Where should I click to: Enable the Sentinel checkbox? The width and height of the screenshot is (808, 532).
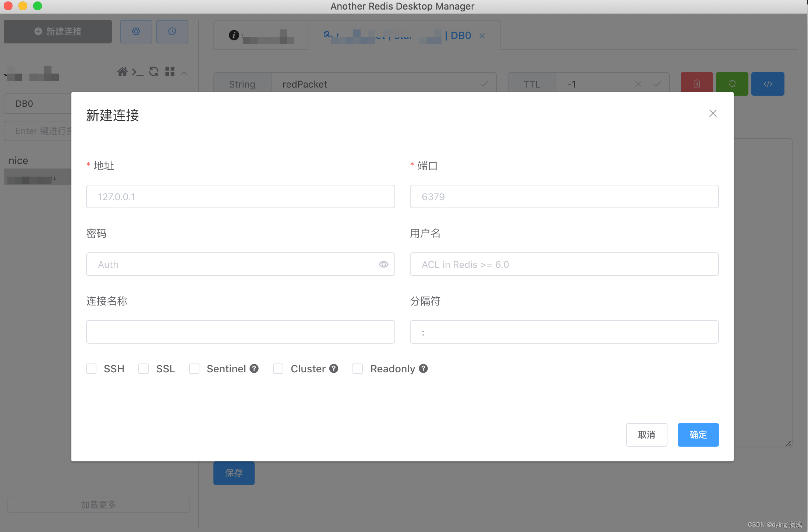[194, 369]
